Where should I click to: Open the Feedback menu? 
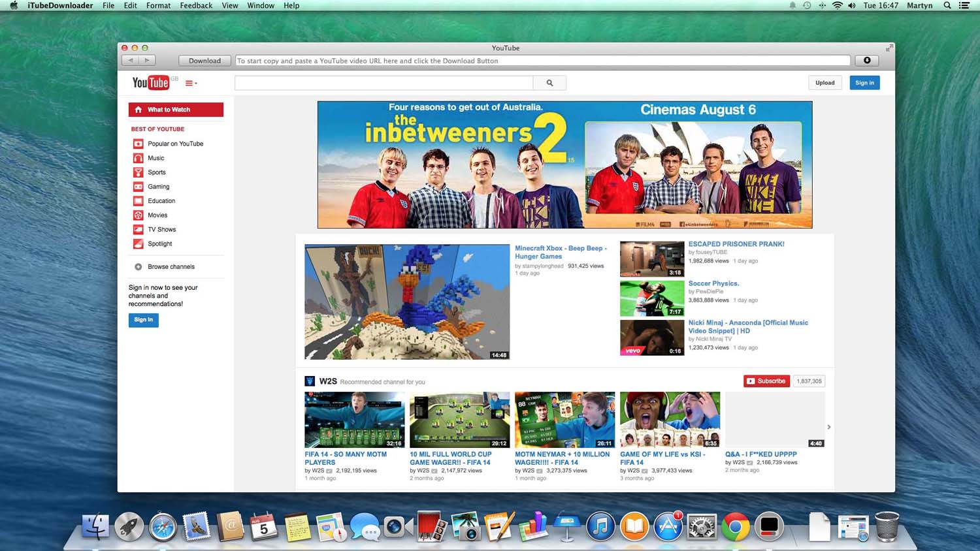click(196, 5)
